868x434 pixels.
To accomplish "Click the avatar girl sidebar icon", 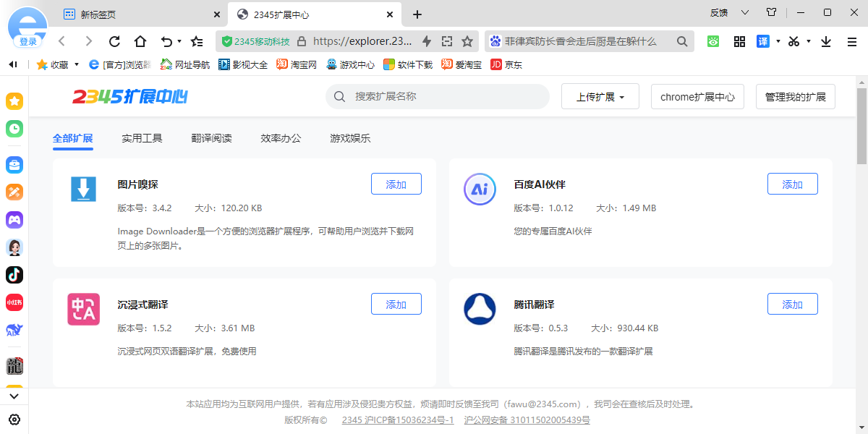I will (x=14, y=247).
